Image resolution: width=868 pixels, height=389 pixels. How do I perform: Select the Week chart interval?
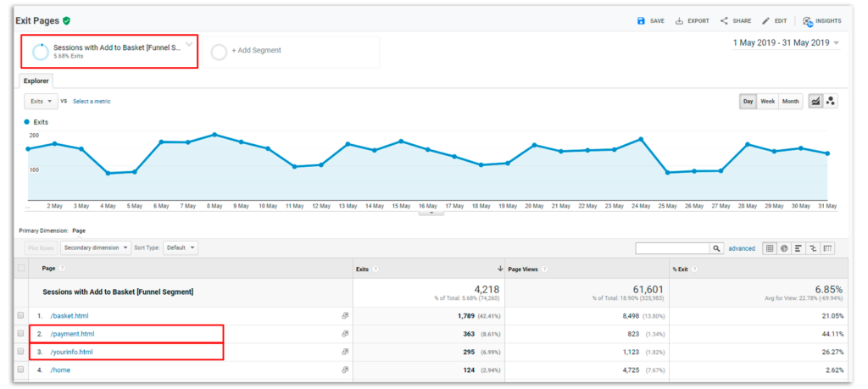767,101
